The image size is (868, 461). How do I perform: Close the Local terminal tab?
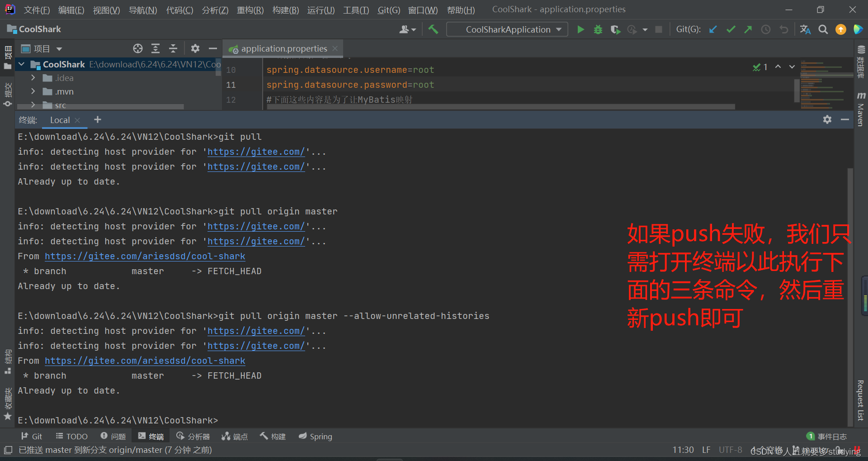coord(77,120)
